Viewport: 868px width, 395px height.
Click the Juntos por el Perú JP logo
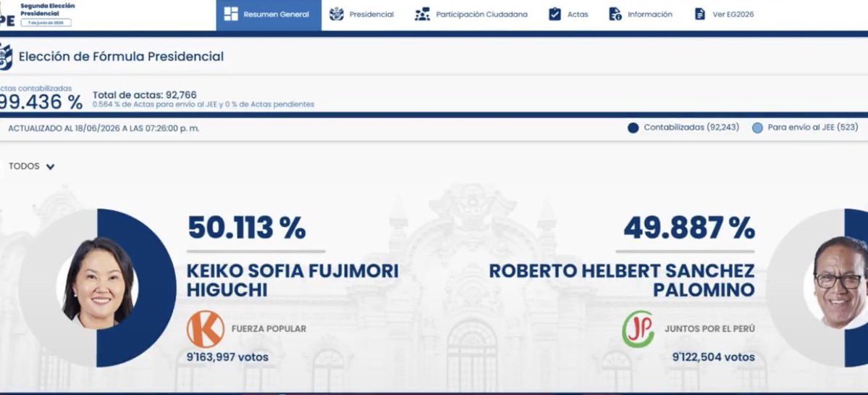point(638,329)
